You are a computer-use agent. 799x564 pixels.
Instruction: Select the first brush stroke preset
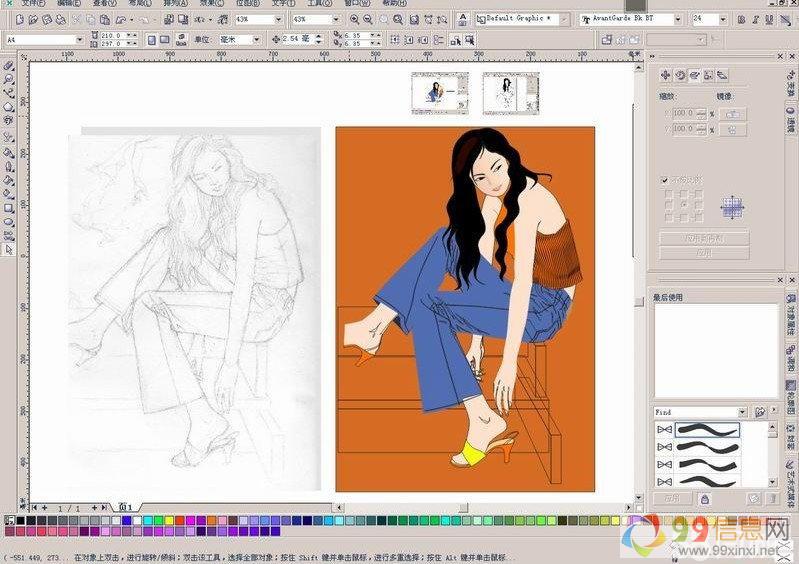pos(707,430)
